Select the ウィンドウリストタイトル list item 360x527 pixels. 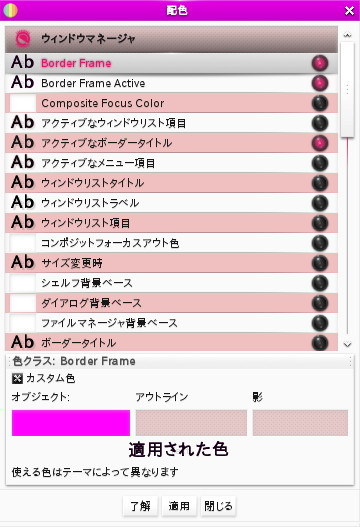coord(171,183)
